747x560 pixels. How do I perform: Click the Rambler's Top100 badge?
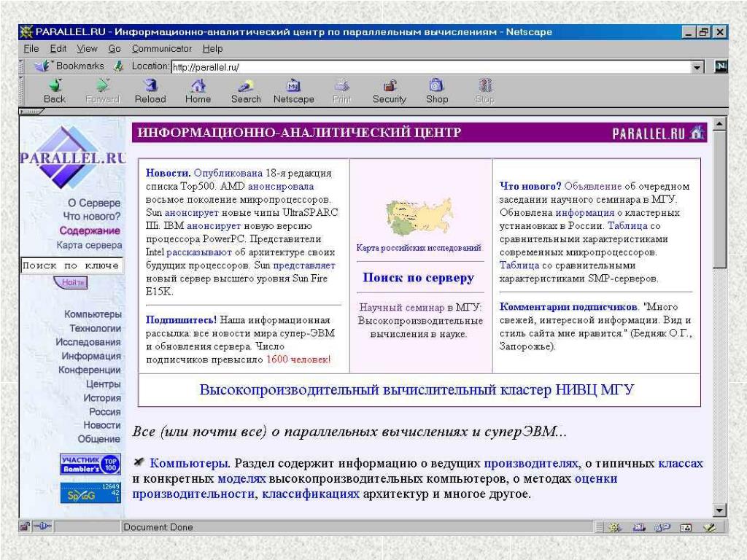click(90, 464)
